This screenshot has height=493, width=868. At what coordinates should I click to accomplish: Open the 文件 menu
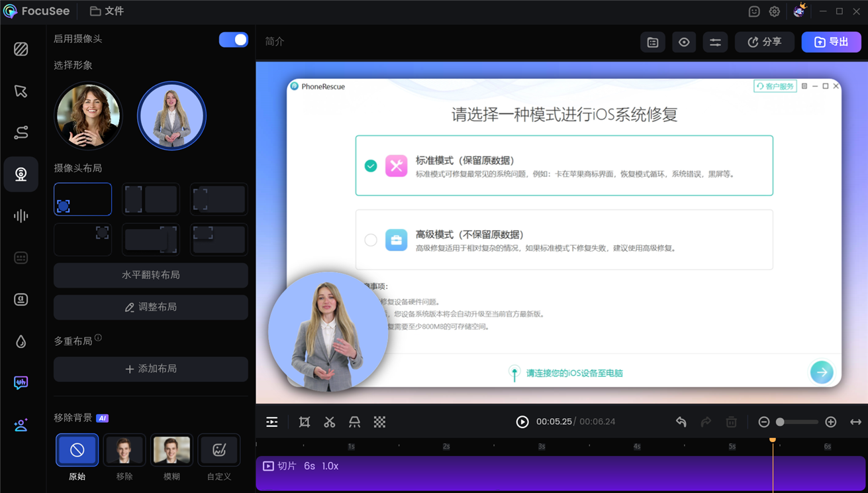107,11
